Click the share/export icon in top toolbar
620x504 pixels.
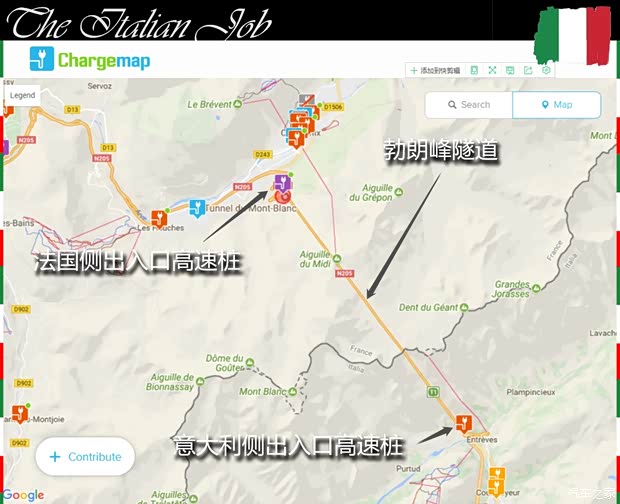[528, 71]
